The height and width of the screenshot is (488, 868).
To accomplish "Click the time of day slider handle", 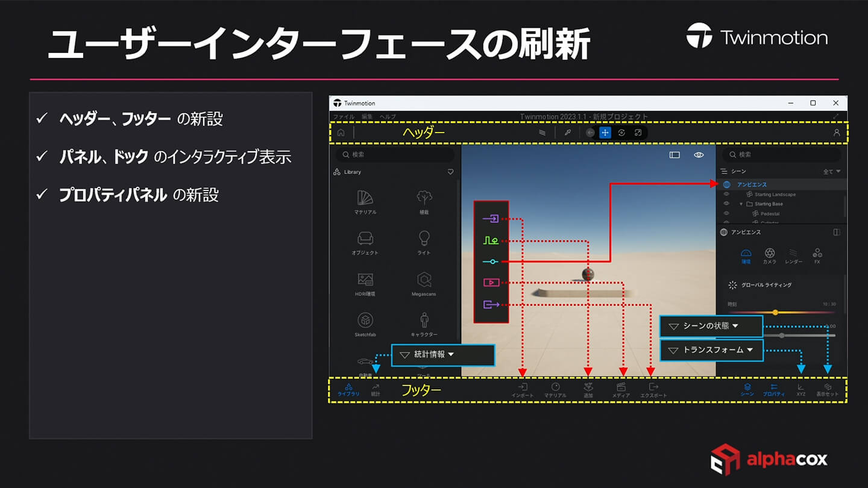I will (775, 312).
